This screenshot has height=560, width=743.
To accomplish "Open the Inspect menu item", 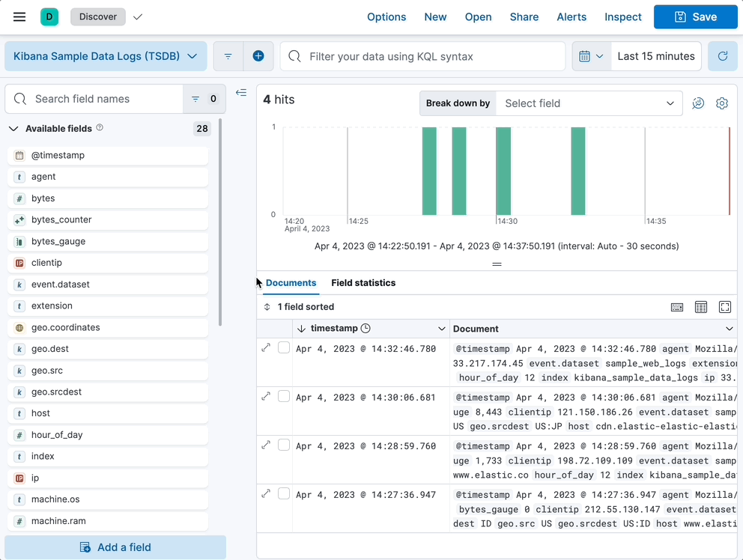I will coord(622,16).
